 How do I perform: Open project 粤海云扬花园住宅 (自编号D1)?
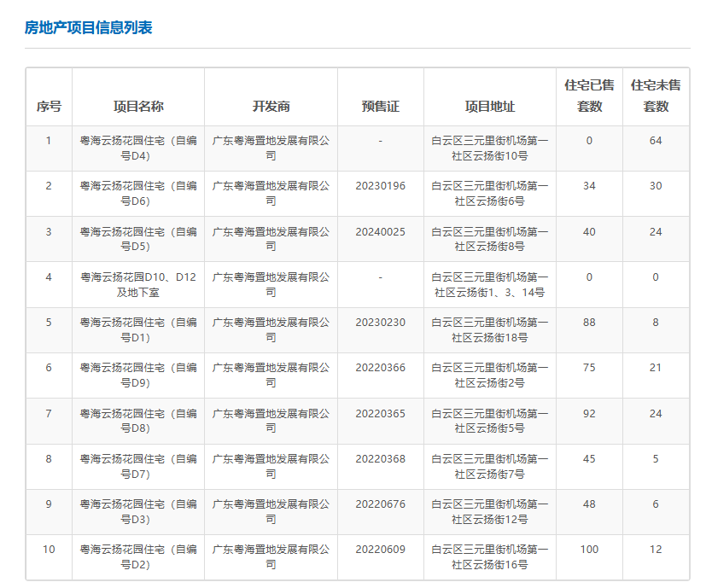pos(138,329)
